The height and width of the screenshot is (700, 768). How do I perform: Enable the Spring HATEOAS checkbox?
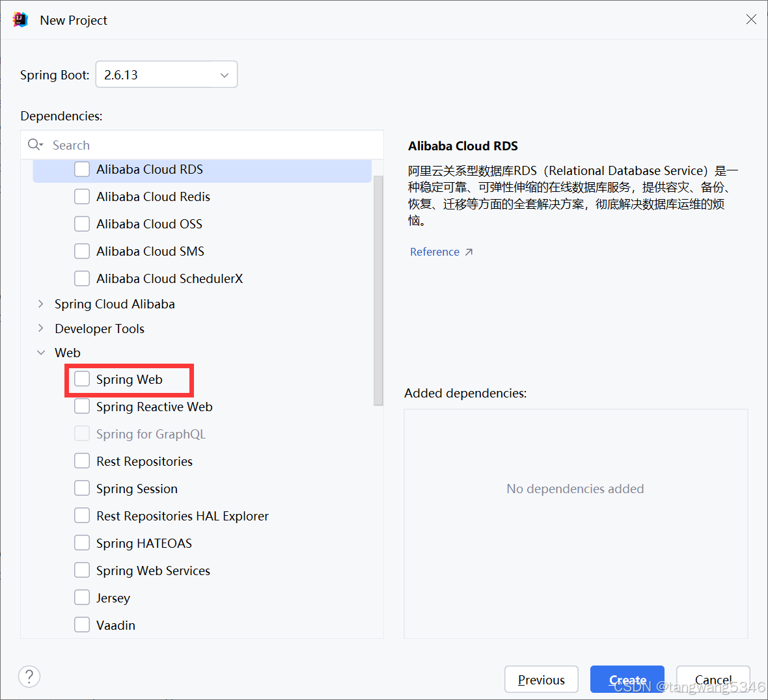pos(82,543)
